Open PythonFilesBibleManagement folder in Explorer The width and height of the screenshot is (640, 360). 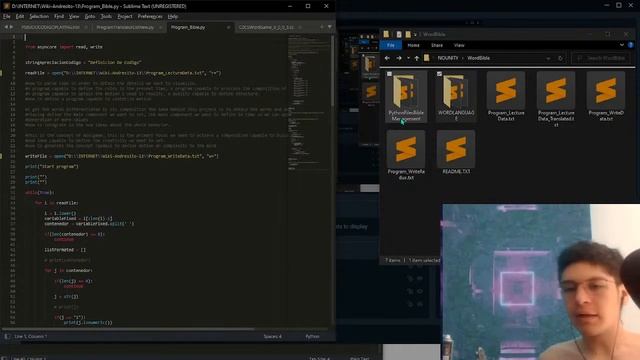pyautogui.click(x=406, y=96)
